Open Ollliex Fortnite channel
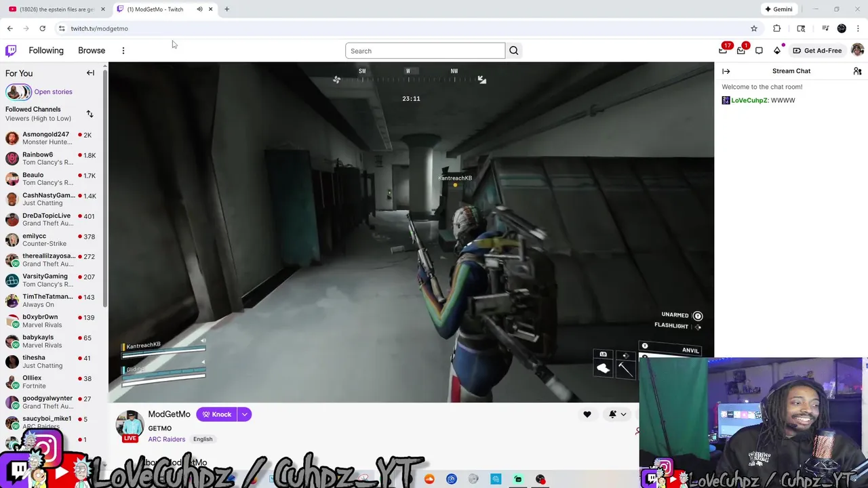868x488 pixels. pos(54,382)
